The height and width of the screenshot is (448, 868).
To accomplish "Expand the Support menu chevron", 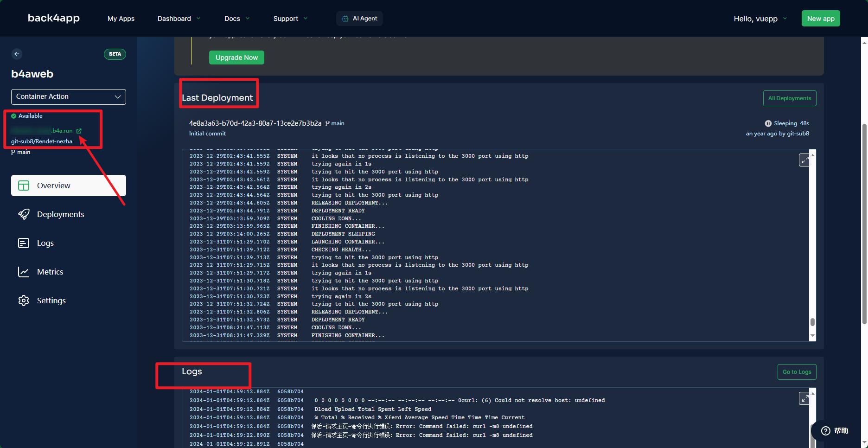I will [306, 19].
